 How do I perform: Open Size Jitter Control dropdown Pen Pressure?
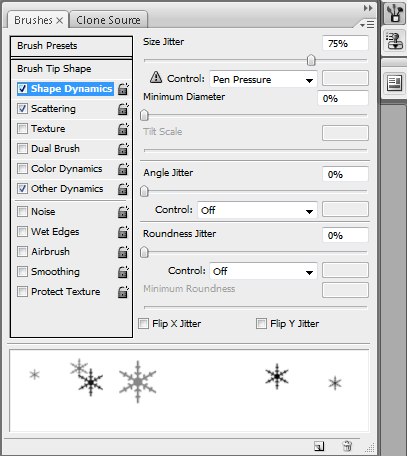click(263, 79)
